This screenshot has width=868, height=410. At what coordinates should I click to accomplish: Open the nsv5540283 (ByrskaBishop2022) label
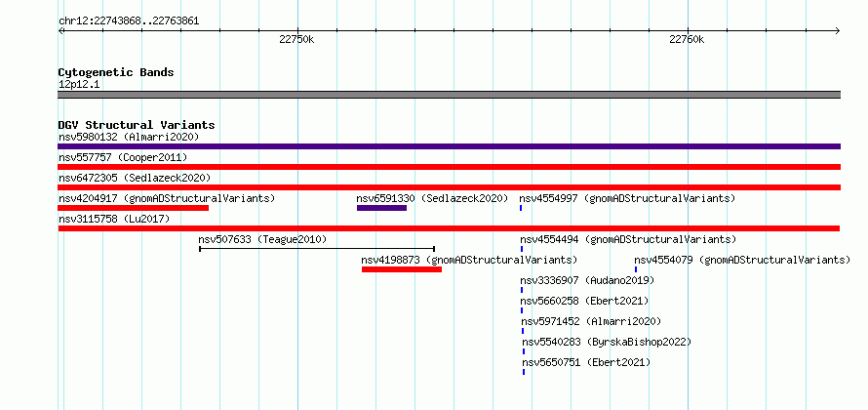pyautogui.click(x=607, y=342)
